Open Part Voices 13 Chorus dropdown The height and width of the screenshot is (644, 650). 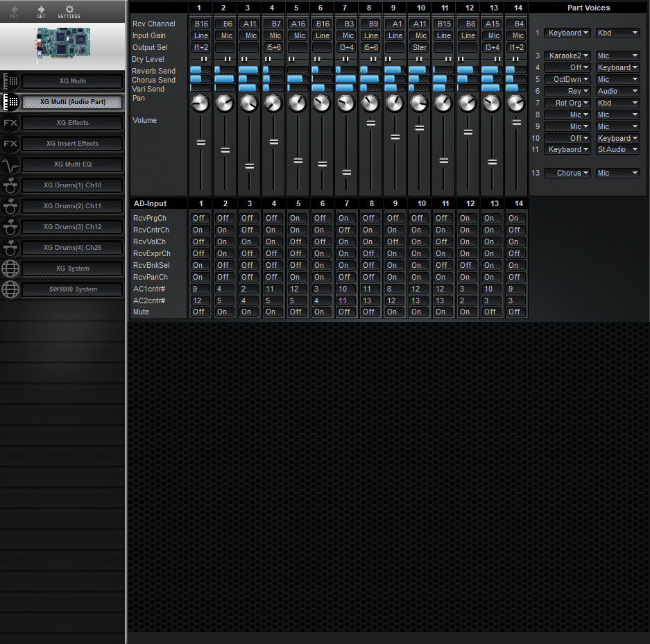coord(567,173)
